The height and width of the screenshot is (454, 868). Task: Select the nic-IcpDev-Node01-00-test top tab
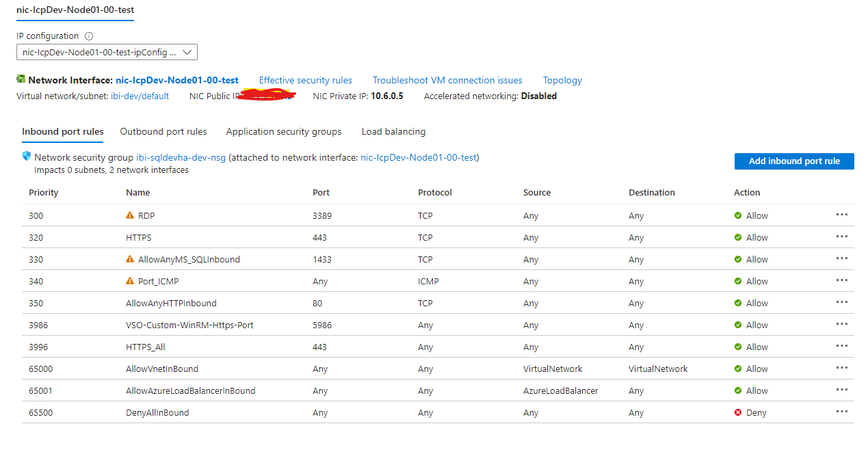pos(75,10)
